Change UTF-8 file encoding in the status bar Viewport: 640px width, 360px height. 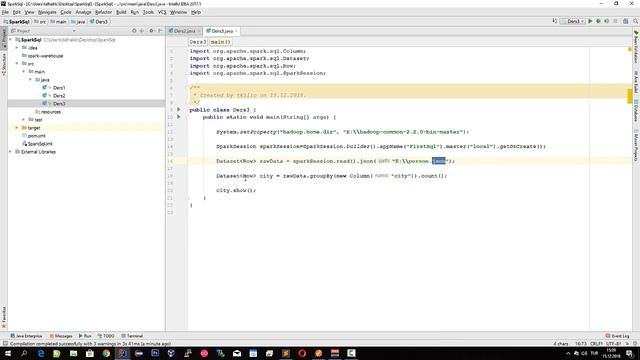pos(613,344)
